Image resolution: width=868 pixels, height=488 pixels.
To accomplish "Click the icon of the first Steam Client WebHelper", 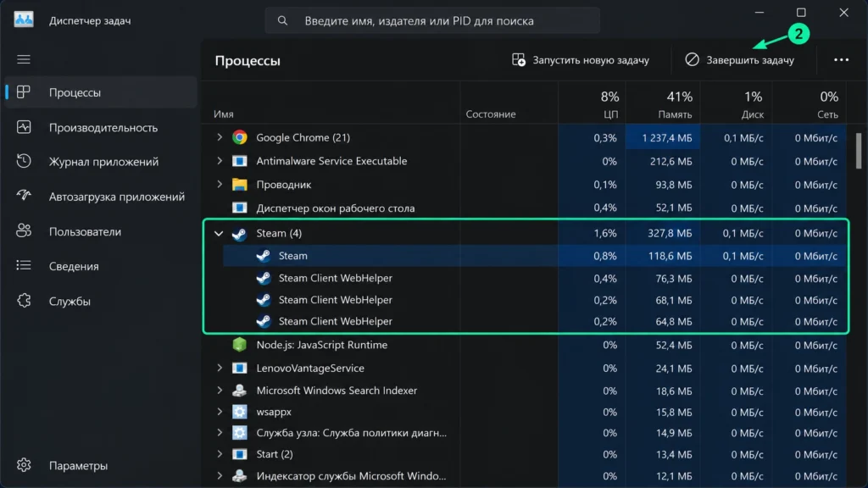I will click(264, 278).
